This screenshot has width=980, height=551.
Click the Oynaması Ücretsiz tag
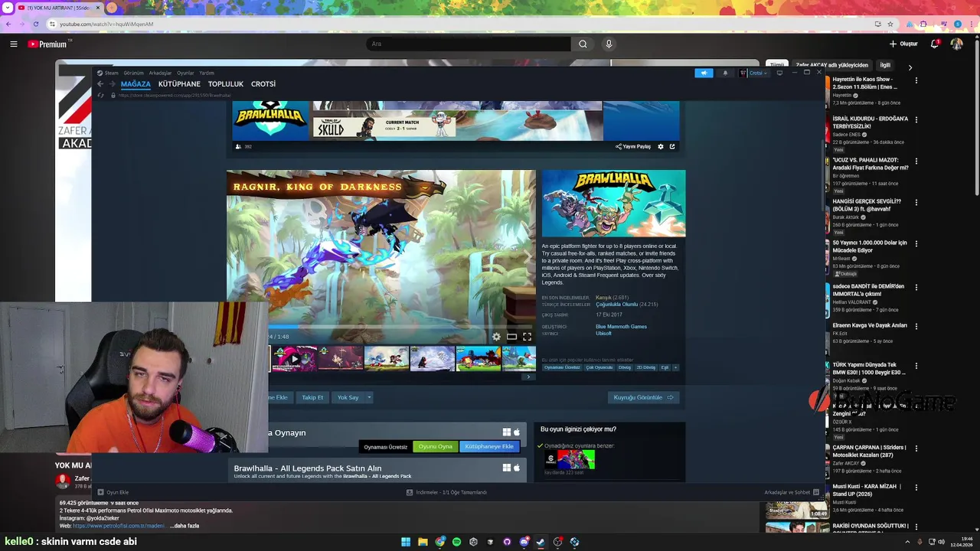[x=562, y=367]
